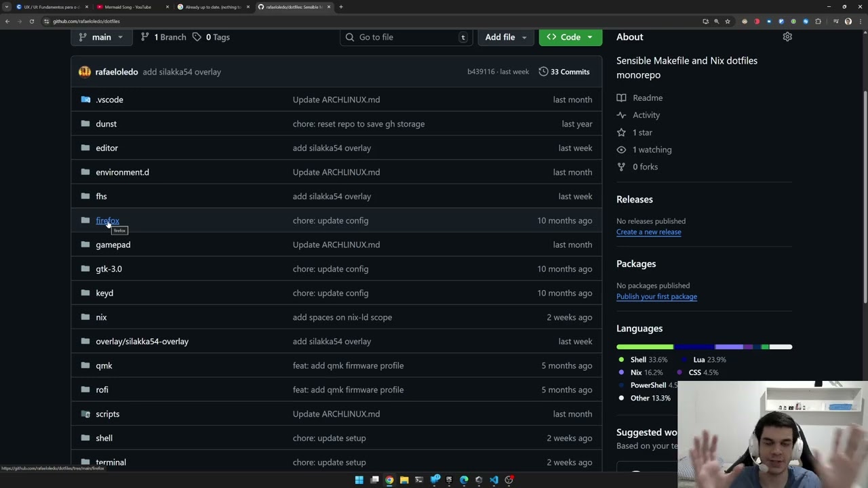Open the .vscode folder
The image size is (868, 488).
[x=109, y=100]
